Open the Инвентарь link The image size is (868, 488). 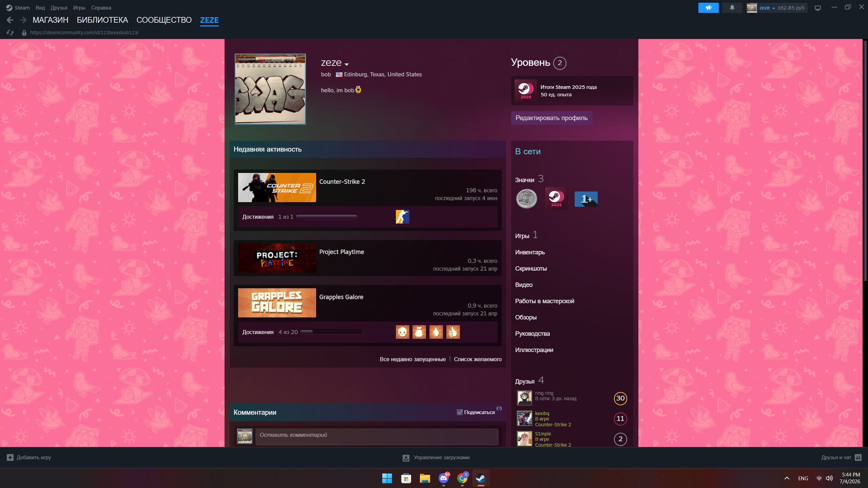click(530, 252)
